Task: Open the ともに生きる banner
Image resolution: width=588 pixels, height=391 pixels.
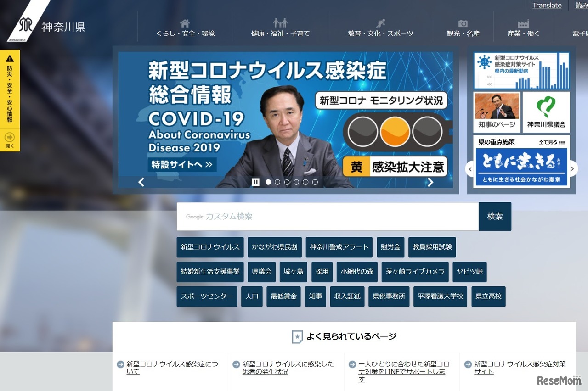Action: (521, 167)
